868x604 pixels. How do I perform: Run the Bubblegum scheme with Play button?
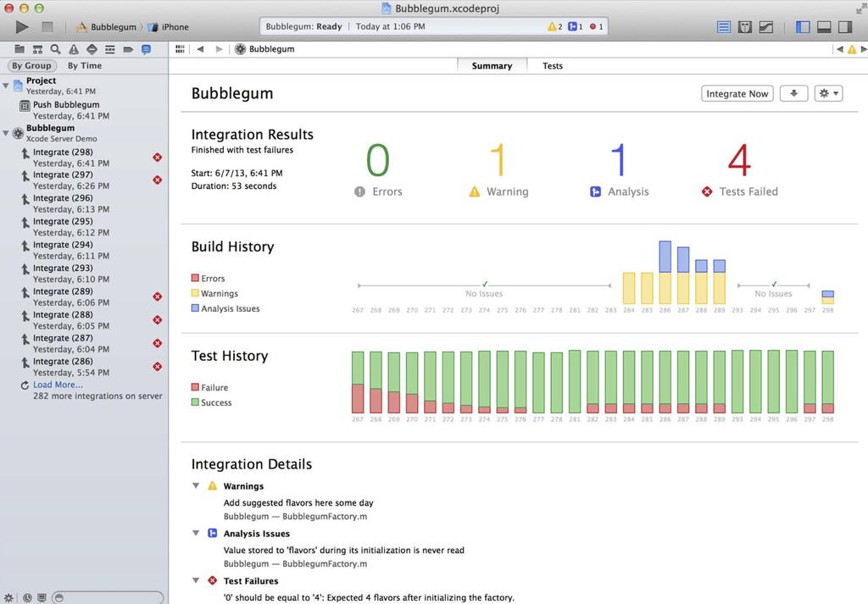[22, 26]
